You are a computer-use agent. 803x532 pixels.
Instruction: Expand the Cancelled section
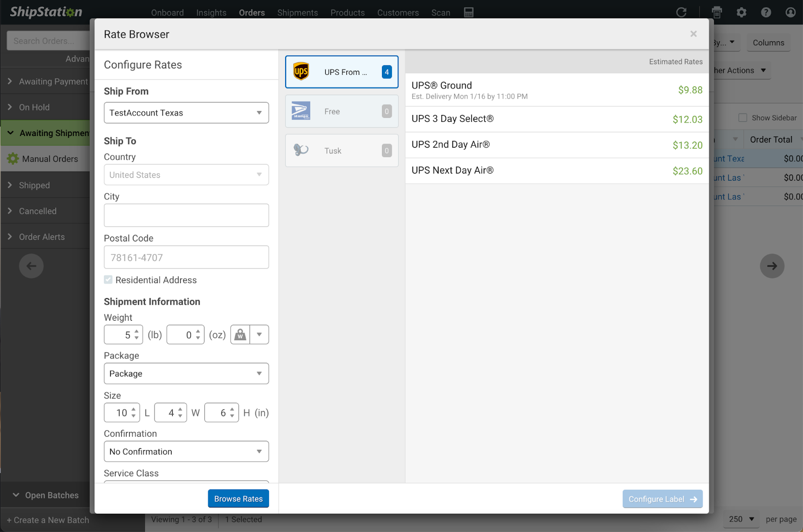(x=45, y=211)
